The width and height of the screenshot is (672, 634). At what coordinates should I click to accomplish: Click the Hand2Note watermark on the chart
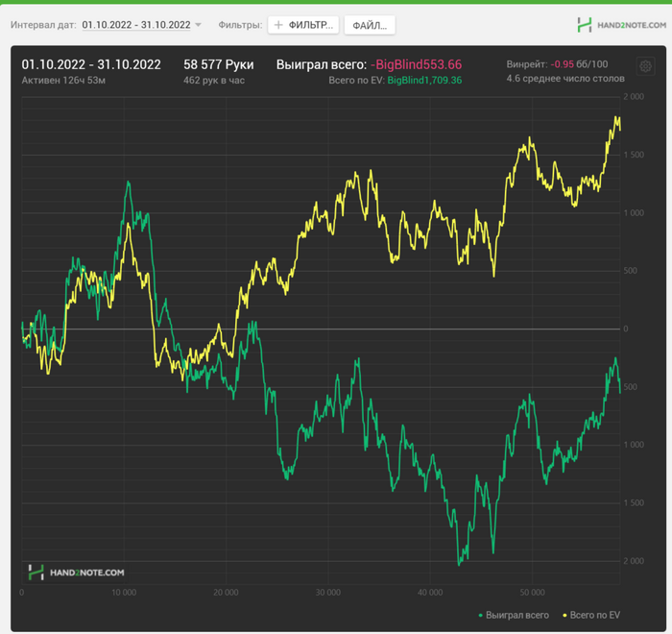pyautogui.click(x=76, y=573)
